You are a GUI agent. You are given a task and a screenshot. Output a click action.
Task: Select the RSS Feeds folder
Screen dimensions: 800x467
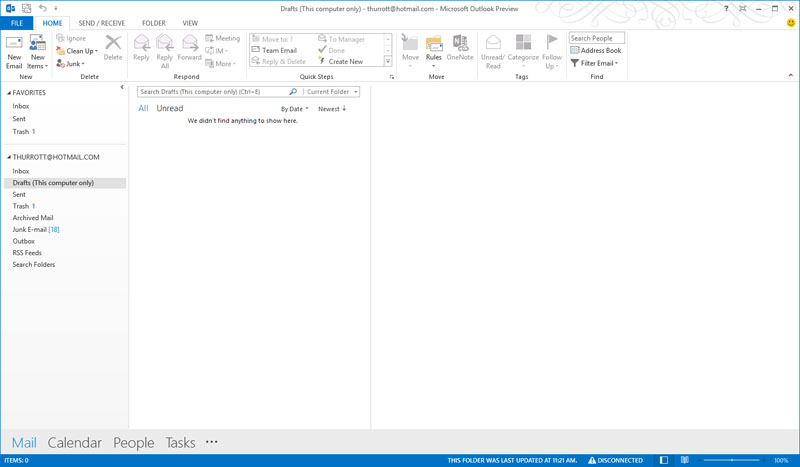[x=27, y=253]
